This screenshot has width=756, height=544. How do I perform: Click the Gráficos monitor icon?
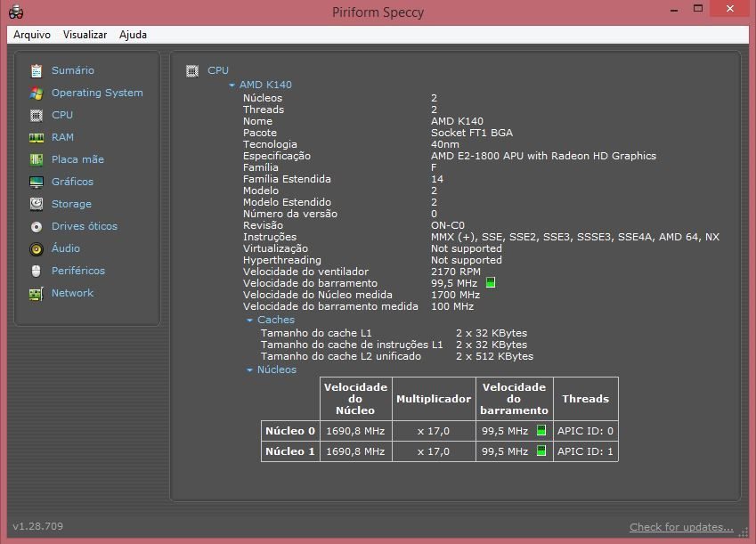tap(37, 183)
